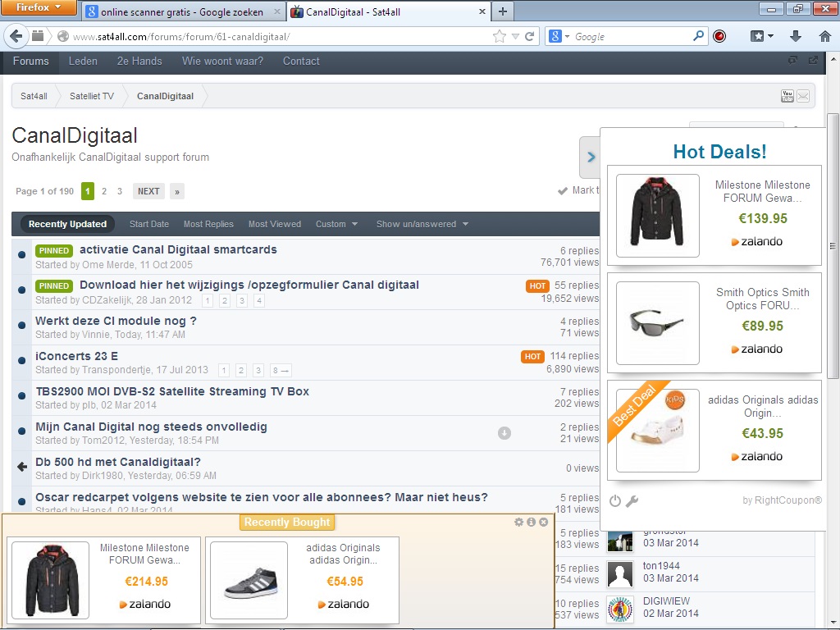Image resolution: width=840 pixels, height=630 pixels.
Task: Open the Contact navigation item
Action: 301,61
